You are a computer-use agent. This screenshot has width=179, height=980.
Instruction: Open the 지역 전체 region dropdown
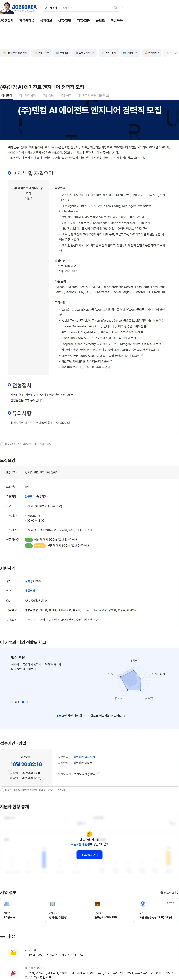click(x=52, y=8)
